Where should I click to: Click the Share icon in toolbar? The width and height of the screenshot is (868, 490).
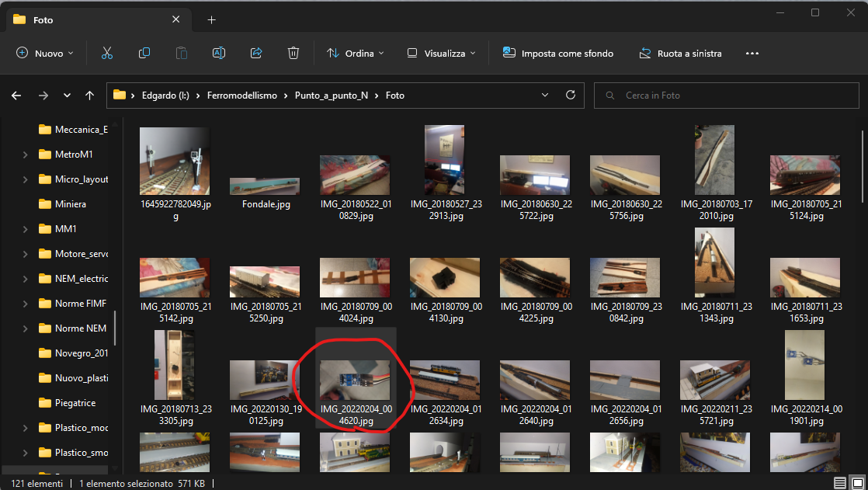tap(256, 54)
